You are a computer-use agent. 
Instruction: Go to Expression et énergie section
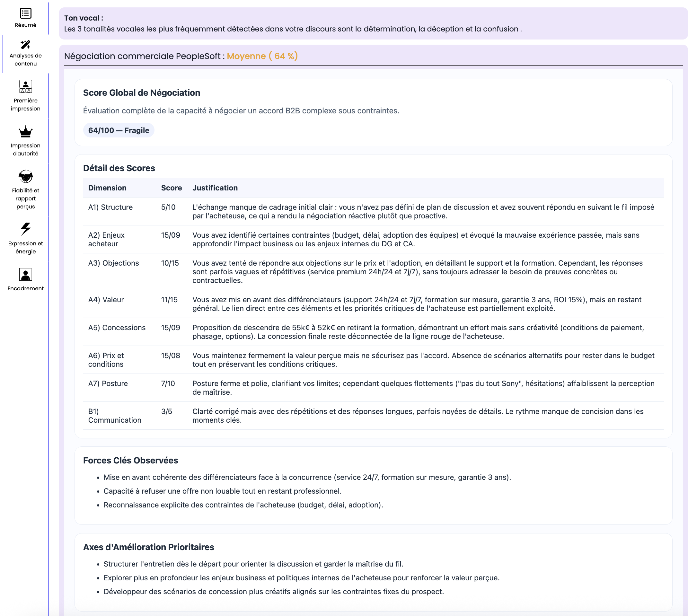pyautogui.click(x=25, y=247)
